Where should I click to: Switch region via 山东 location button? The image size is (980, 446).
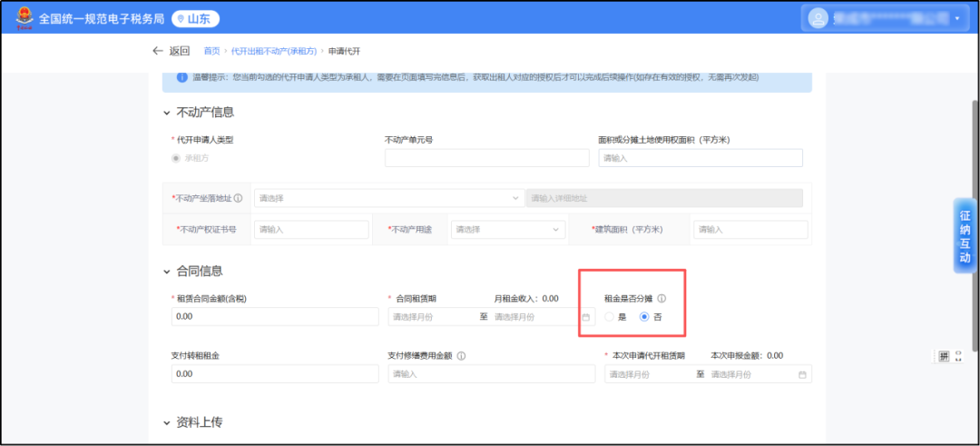click(x=196, y=18)
